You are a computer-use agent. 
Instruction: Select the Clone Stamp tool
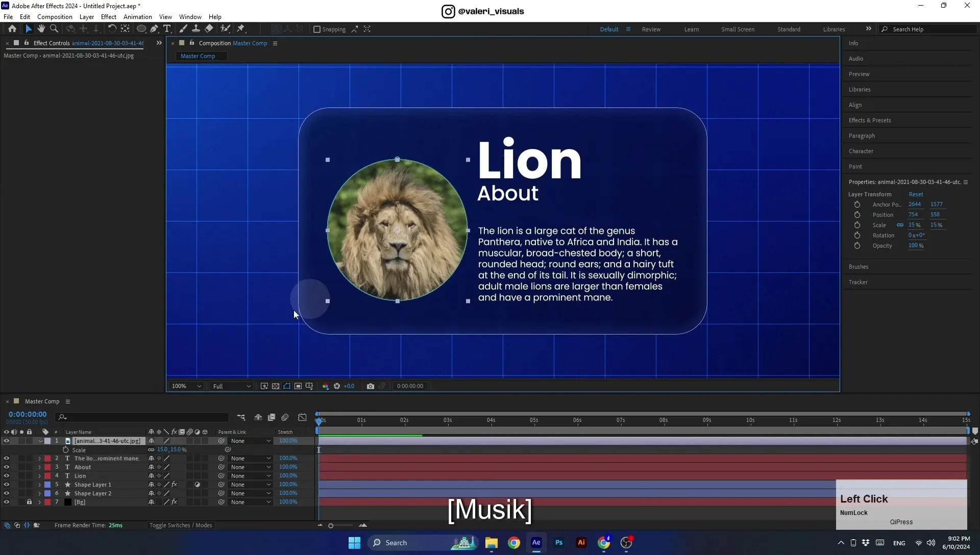[196, 29]
